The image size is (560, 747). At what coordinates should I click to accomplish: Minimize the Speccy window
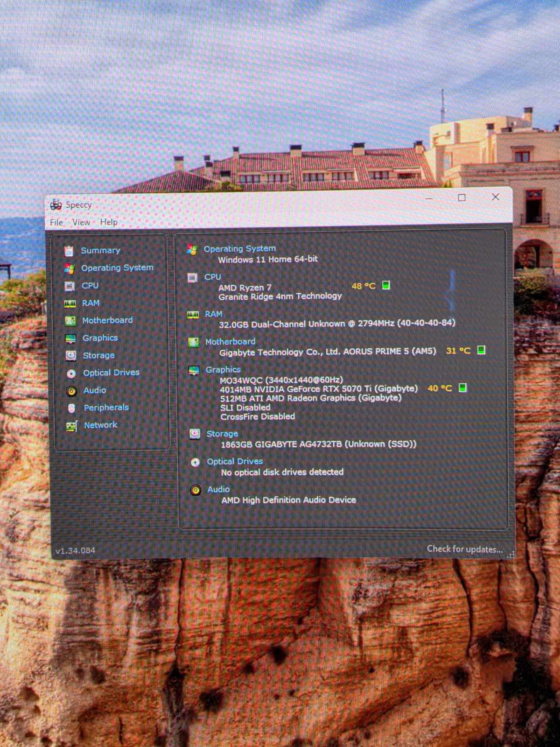[429, 198]
